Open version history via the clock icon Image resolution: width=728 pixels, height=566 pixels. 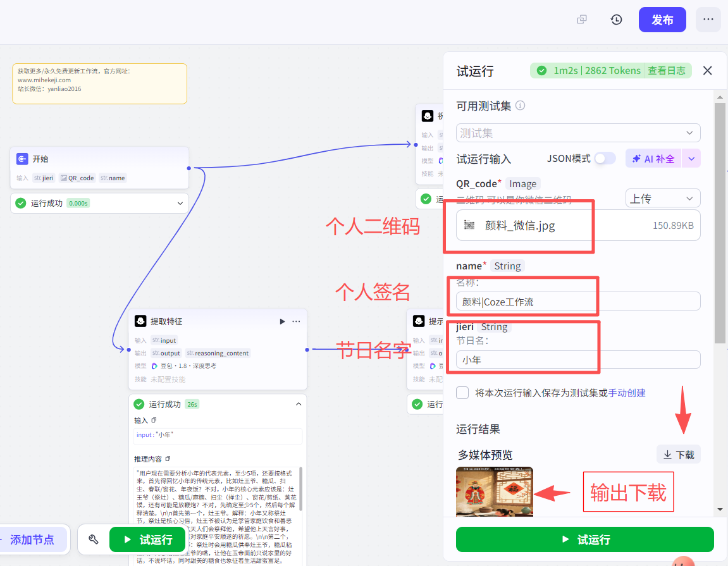point(615,20)
